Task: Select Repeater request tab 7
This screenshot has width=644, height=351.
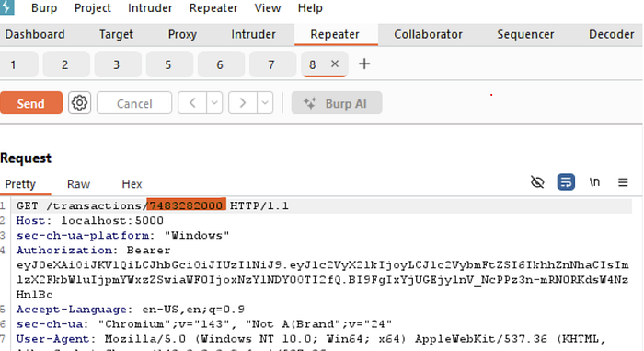Action: [x=271, y=64]
